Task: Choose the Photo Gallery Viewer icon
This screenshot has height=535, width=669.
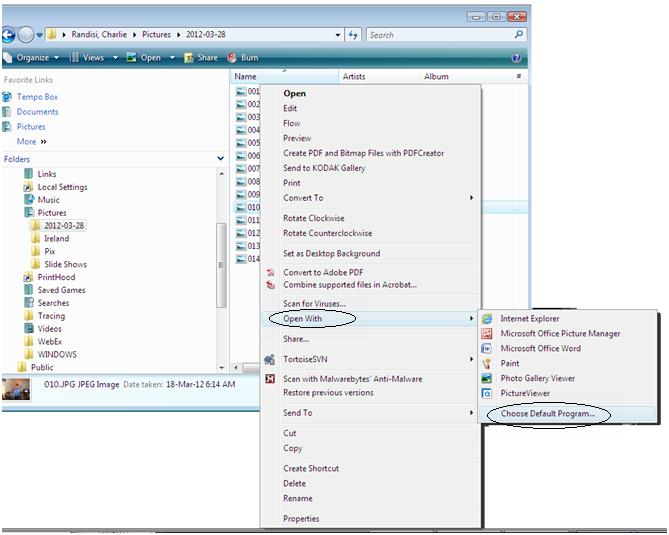Action: point(487,378)
